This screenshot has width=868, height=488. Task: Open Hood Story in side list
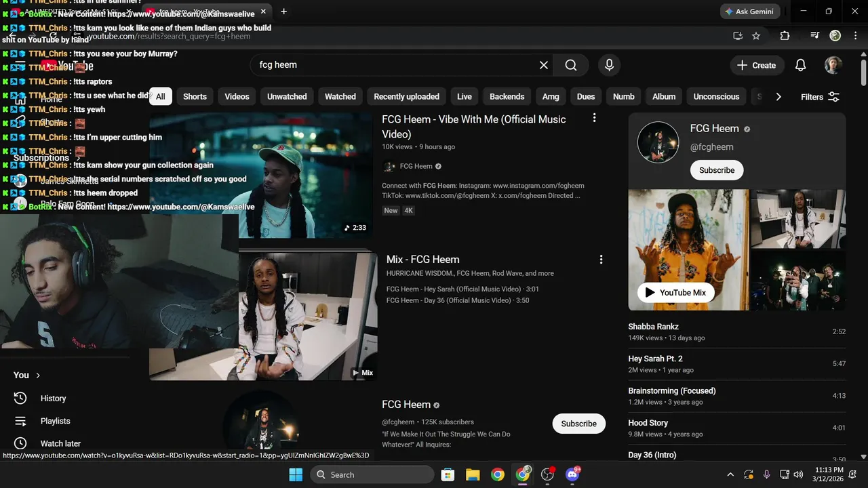click(648, 423)
